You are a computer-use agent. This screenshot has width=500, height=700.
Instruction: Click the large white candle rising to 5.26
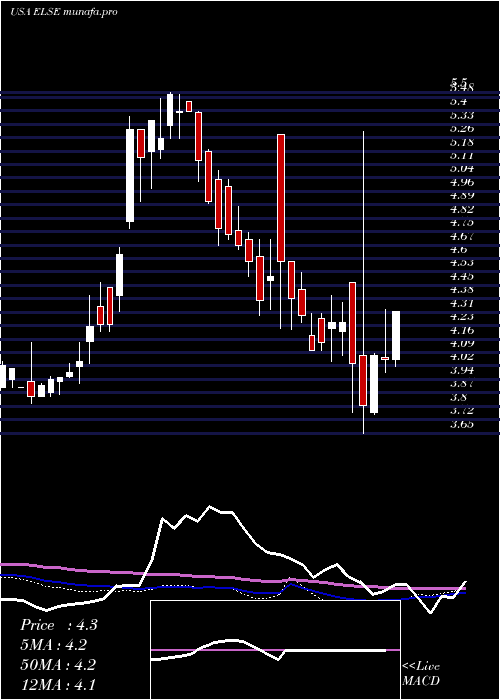coord(130,175)
